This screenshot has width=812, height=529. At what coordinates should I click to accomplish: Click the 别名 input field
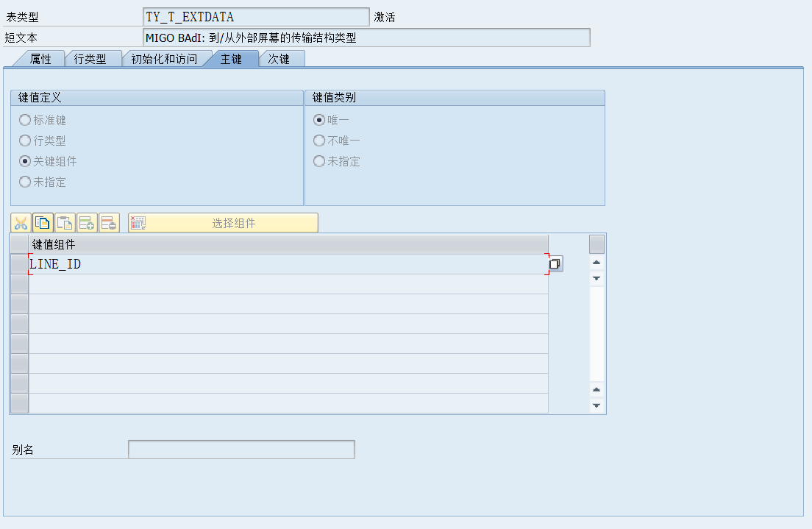[241, 449]
